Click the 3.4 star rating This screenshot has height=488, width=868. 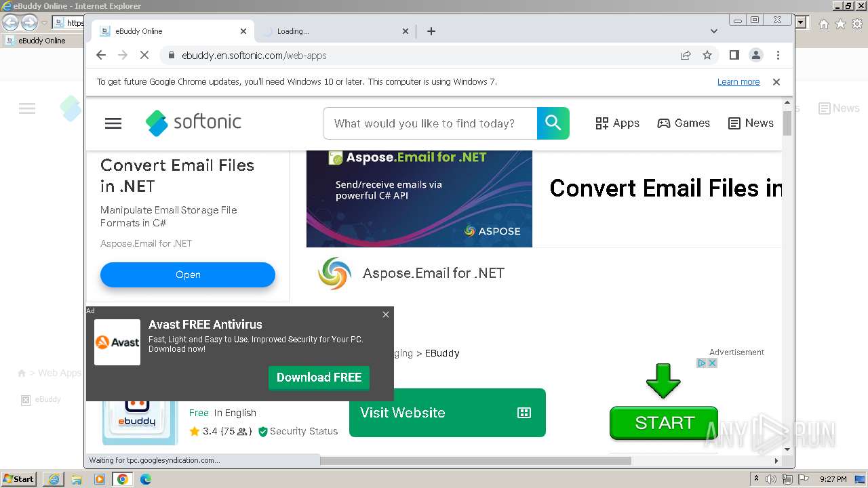(x=220, y=431)
